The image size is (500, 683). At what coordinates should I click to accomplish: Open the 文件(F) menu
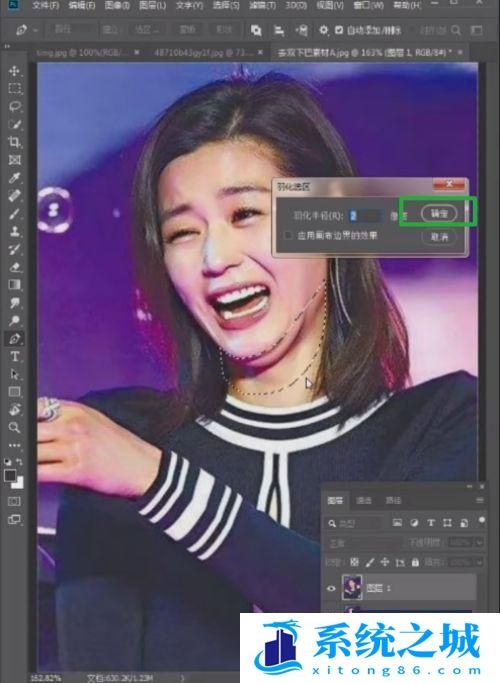point(45,6)
